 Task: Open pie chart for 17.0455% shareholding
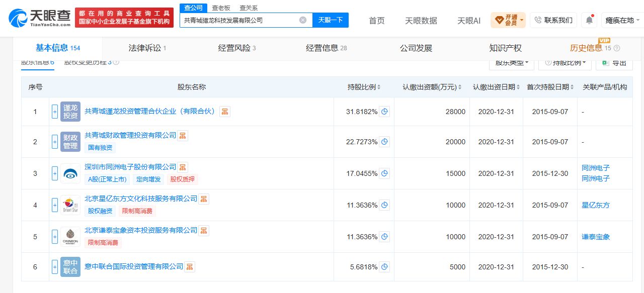385,173
